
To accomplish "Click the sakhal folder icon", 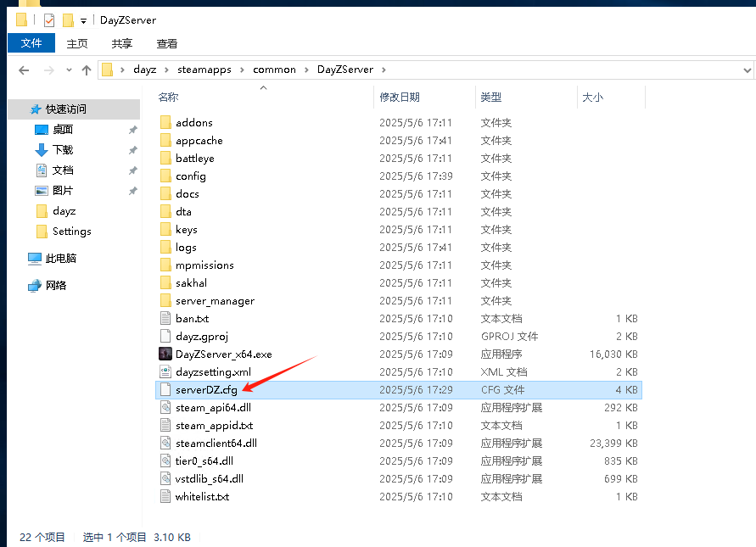I will (165, 283).
